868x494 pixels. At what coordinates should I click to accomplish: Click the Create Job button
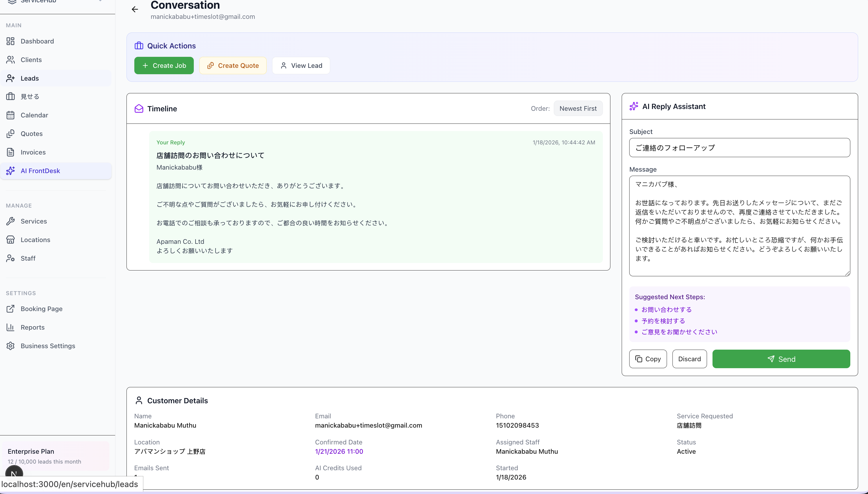tap(164, 66)
